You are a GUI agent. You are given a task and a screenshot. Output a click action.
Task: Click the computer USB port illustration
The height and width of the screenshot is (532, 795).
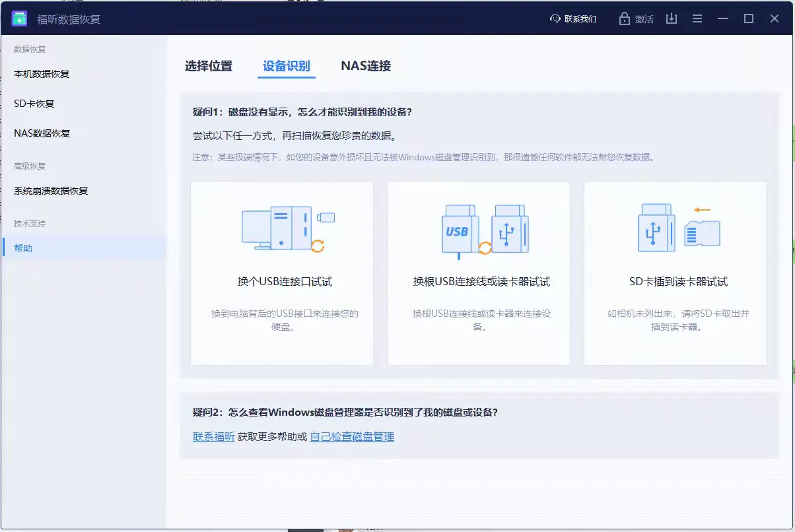tap(288, 228)
